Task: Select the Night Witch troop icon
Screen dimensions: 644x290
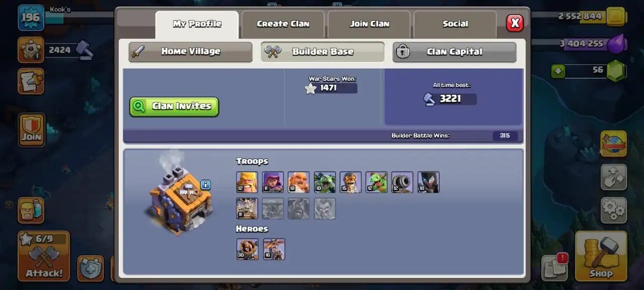Action: click(x=428, y=182)
